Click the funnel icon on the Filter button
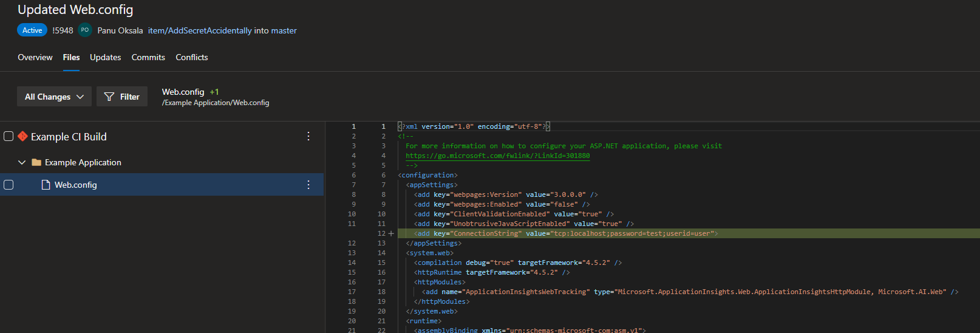The height and width of the screenshot is (333, 980). point(109,97)
